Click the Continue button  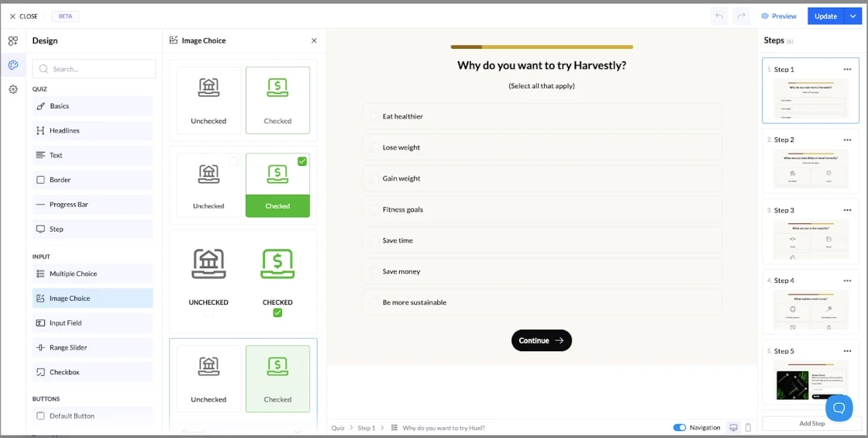pyautogui.click(x=542, y=340)
